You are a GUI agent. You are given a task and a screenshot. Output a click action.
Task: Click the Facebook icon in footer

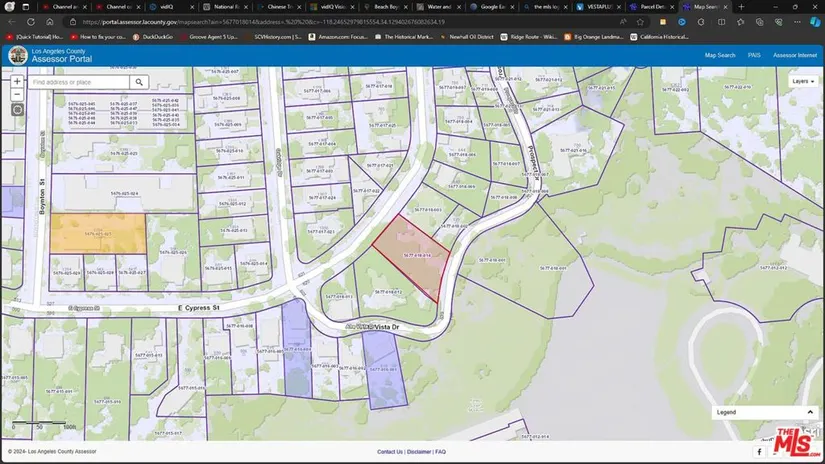coord(758,452)
